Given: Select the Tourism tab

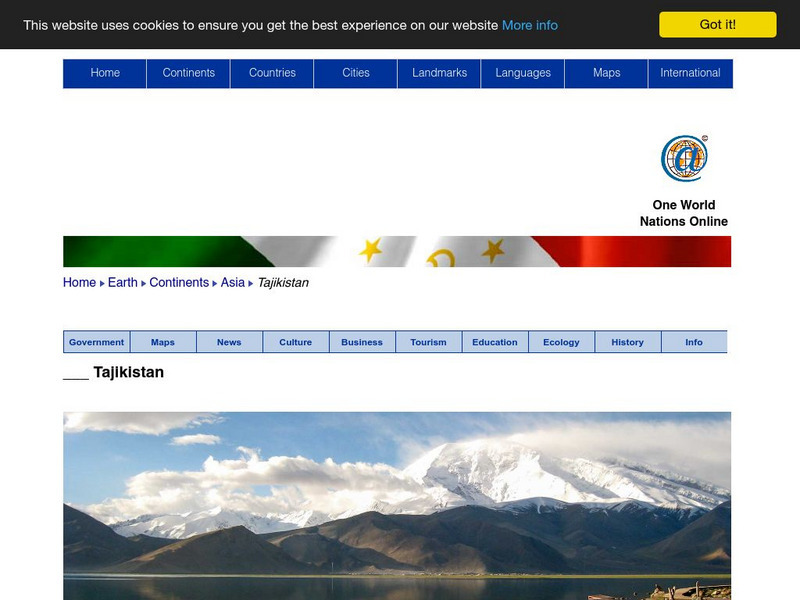Looking at the screenshot, I should tap(429, 341).
